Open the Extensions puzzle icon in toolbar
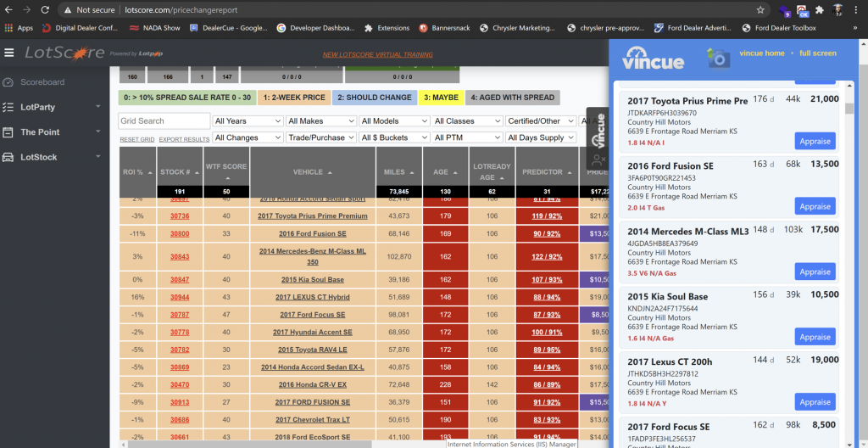The height and width of the screenshot is (448, 868). (x=820, y=10)
